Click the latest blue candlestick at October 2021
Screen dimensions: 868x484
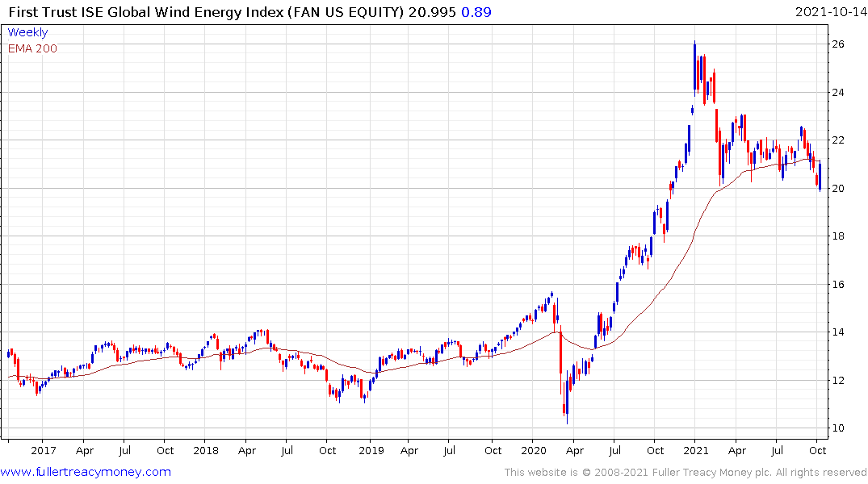[x=820, y=176]
